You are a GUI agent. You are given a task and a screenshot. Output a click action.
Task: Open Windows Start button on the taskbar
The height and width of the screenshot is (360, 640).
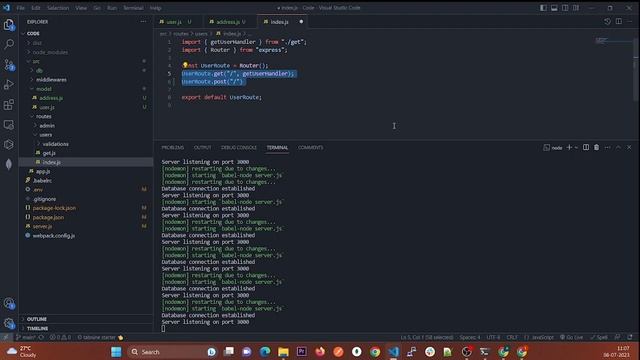pos(116,352)
